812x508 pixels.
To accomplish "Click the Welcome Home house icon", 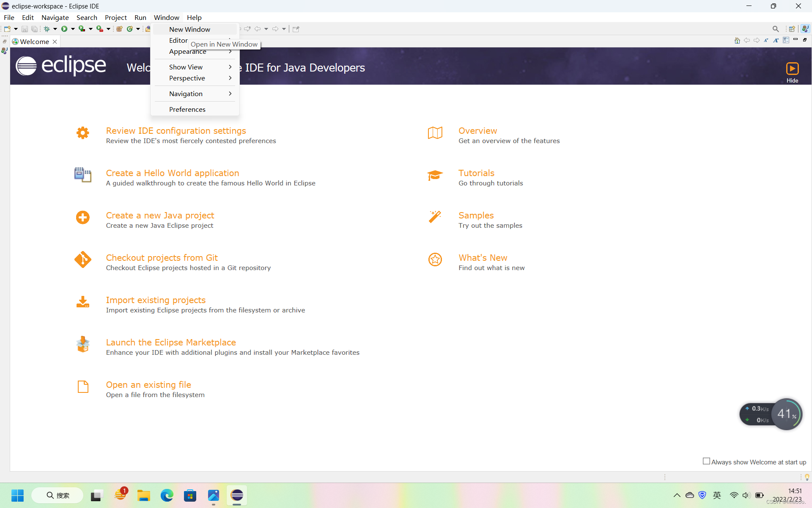I will click(737, 40).
